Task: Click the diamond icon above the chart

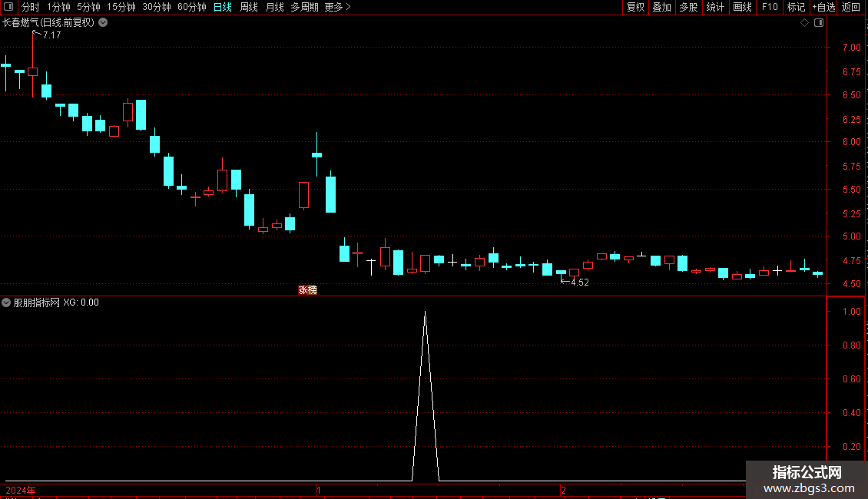Action: pos(805,23)
